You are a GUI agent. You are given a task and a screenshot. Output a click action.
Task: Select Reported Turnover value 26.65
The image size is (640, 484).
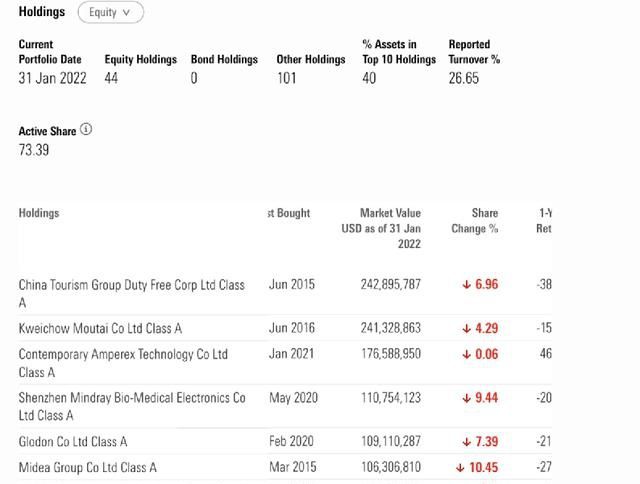(464, 78)
